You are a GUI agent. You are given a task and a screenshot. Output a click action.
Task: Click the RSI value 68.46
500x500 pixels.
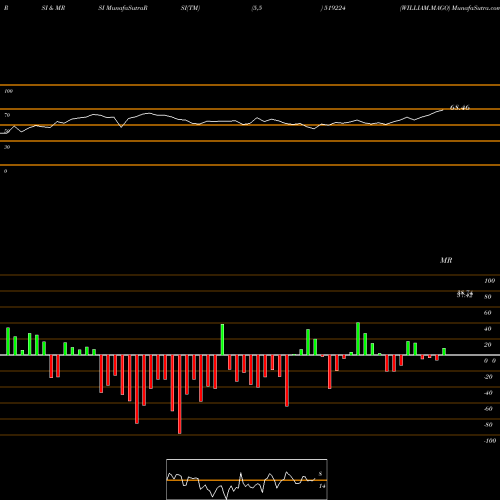coord(460,107)
